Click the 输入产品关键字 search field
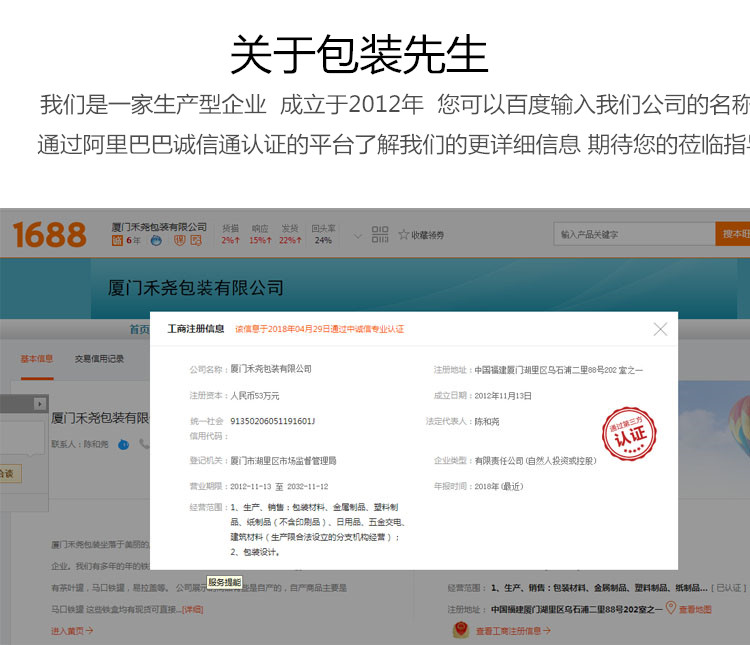Image resolution: width=750 pixels, height=645 pixels. pos(634,234)
